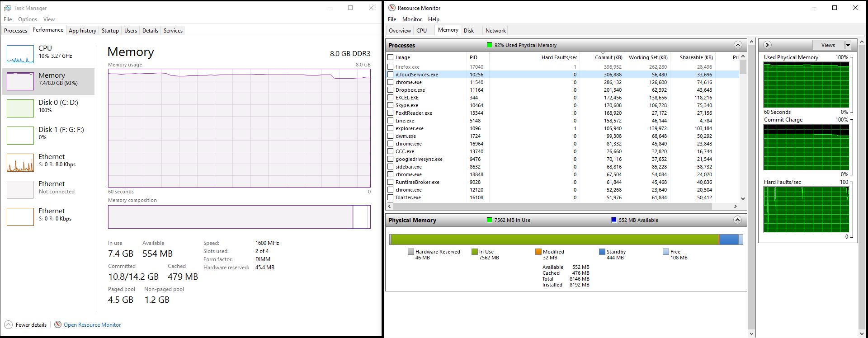Open the Monitor menu
The height and width of the screenshot is (338, 868).
pos(412,19)
